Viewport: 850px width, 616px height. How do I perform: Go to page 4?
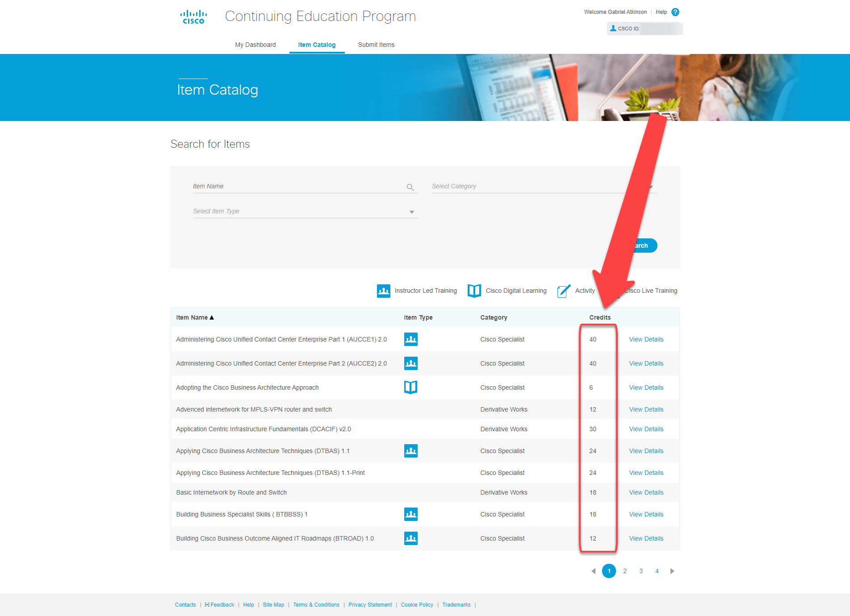(x=657, y=571)
